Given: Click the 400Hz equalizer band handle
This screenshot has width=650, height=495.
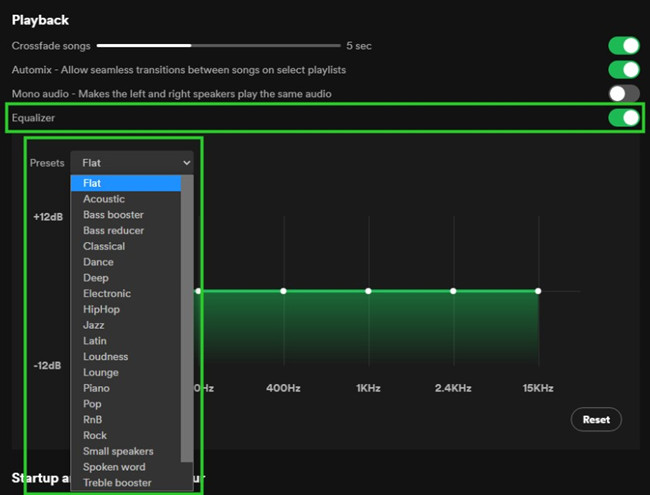Looking at the screenshot, I should click(x=283, y=291).
